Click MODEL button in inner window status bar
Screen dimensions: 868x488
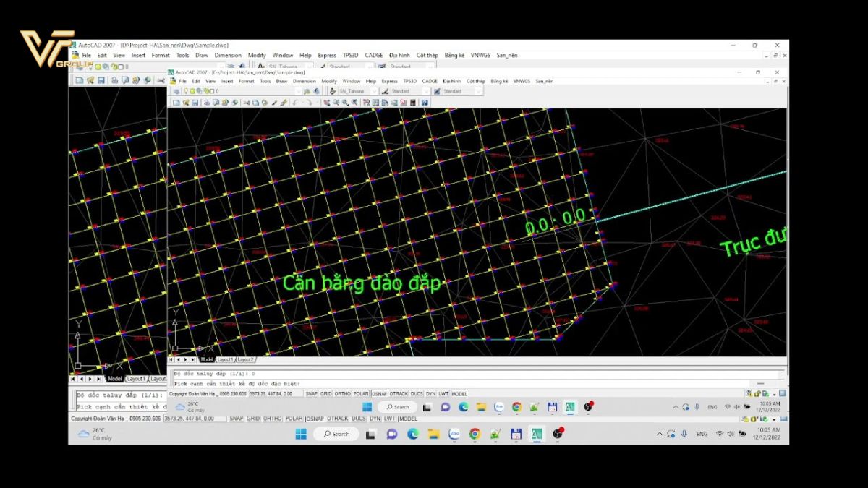(x=459, y=394)
